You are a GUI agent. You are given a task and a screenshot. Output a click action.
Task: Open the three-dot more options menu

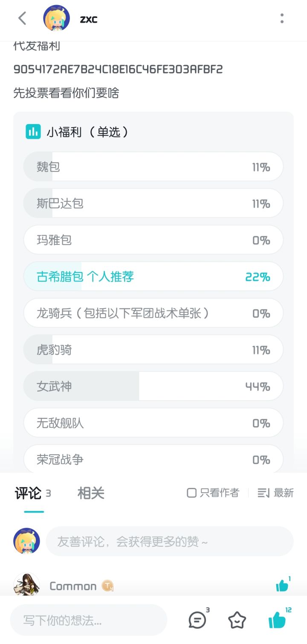282,18
